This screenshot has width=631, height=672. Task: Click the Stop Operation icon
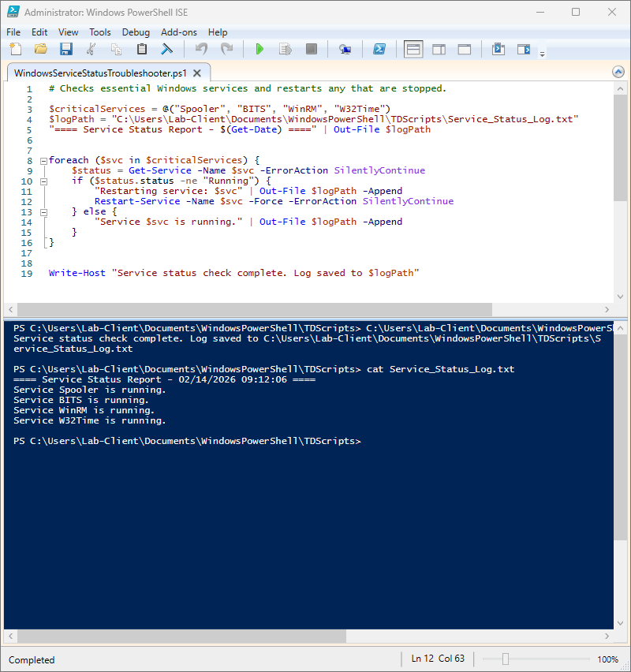pyautogui.click(x=310, y=49)
